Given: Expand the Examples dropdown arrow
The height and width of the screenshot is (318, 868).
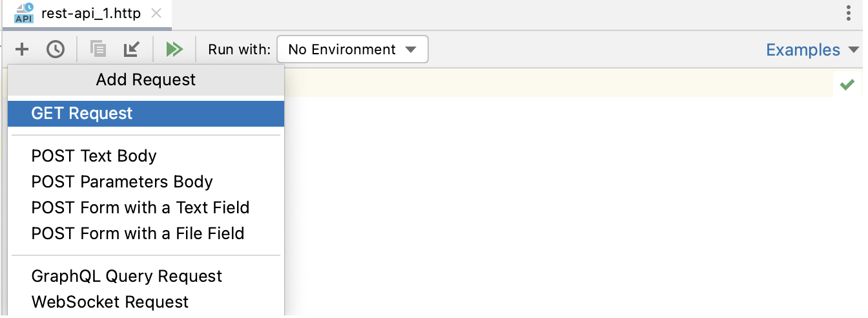Looking at the screenshot, I should pyautogui.click(x=854, y=50).
